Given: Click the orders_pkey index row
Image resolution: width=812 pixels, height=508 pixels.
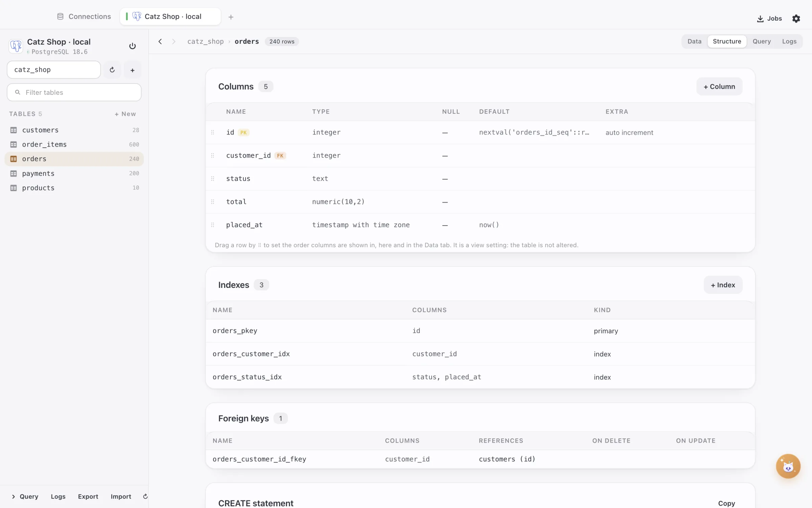Looking at the screenshot, I should pyautogui.click(x=480, y=331).
